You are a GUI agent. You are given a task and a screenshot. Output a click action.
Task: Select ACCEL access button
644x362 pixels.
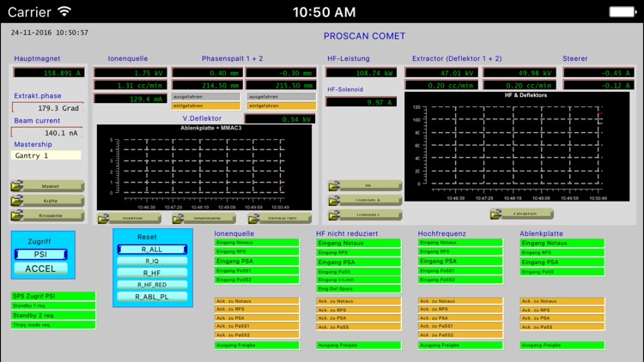(40, 268)
